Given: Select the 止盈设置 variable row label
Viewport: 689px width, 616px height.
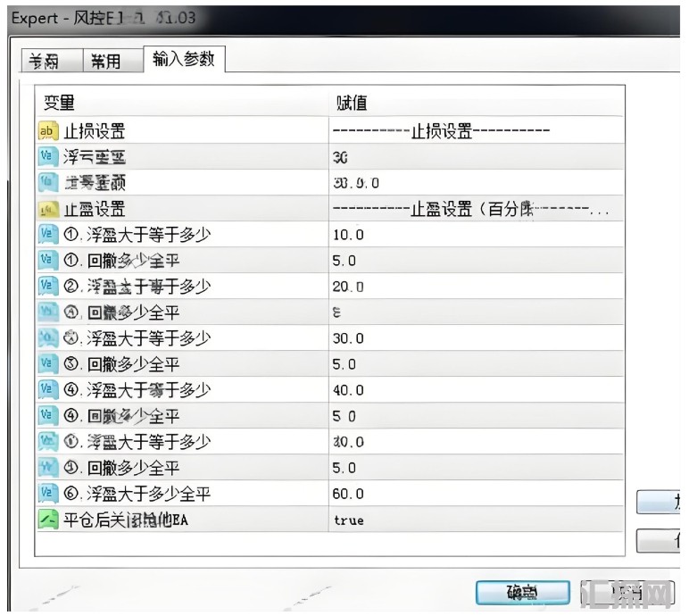Looking at the screenshot, I should [95, 209].
